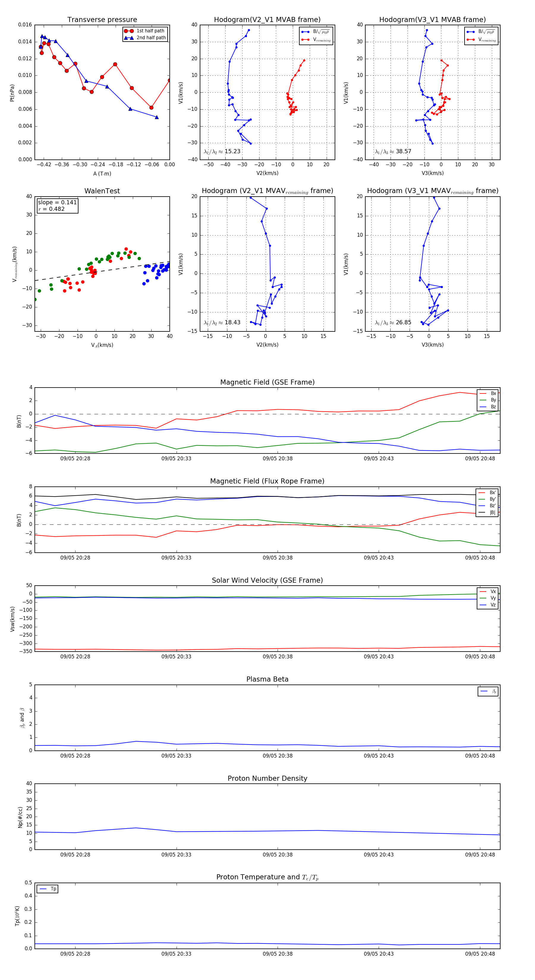
Task: Click Vremaining legend entry in V3_V1 MVAB hodogram
Action: 481,39
